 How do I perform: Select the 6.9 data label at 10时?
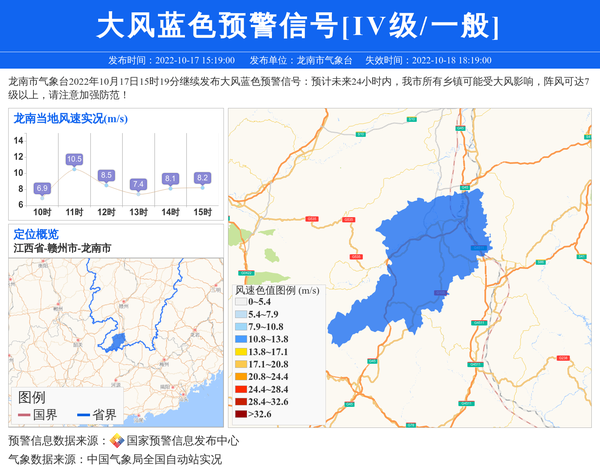[42, 188]
